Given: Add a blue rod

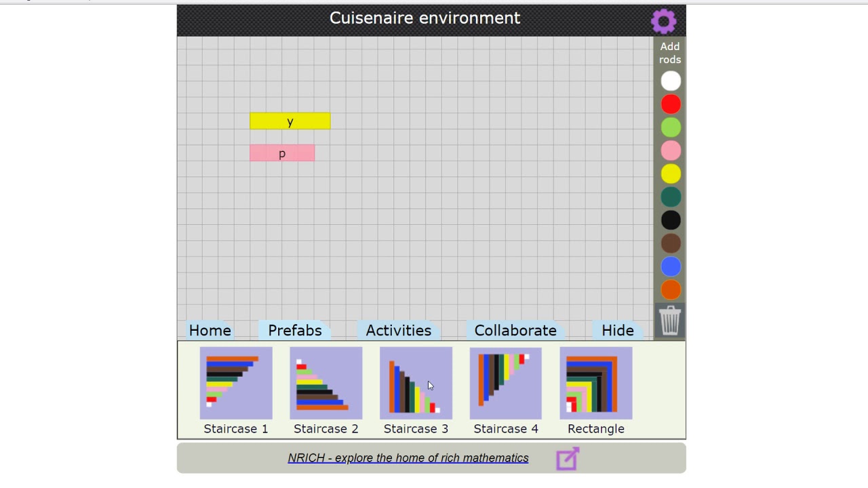Looking at the screenshot, I should point(671,267).
